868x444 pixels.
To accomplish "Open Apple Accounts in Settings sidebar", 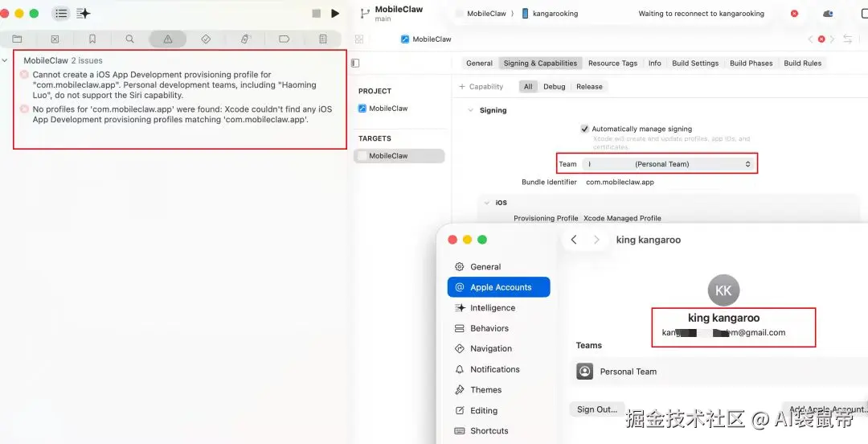I will click(499, 287).
